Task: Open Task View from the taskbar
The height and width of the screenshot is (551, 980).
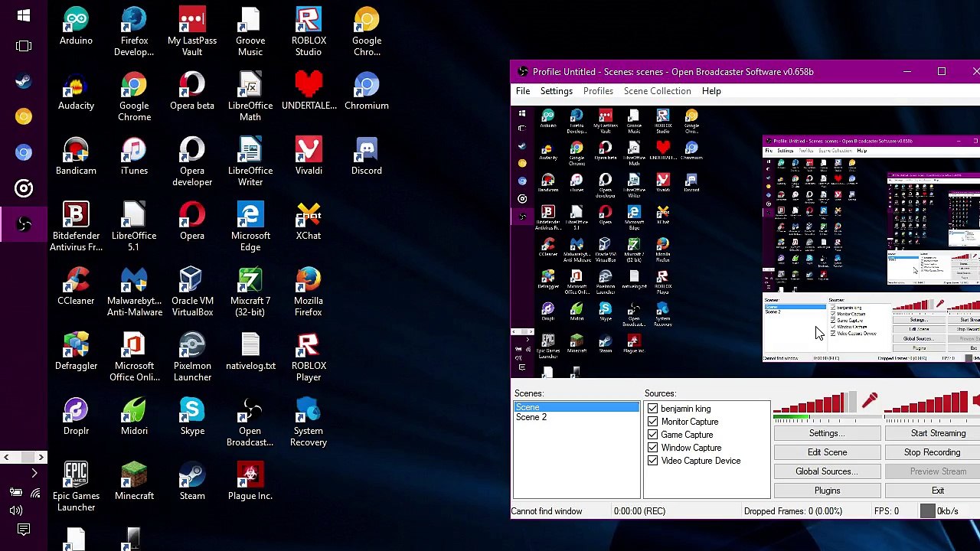Action: pyautogui.click(x=24, y=46)
